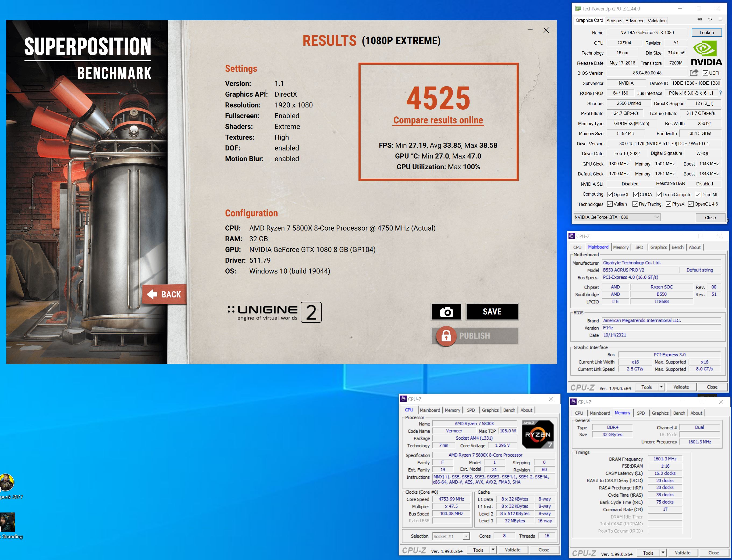Expand Tools dropdown arrow in CPU-Z Mainboard window

(661, 387)
